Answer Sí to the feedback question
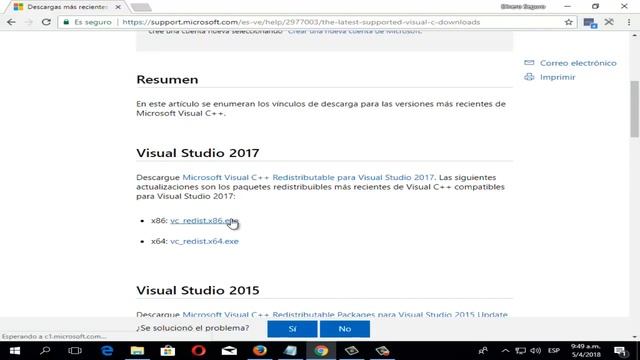640x360 pixels. coord(292,329)
